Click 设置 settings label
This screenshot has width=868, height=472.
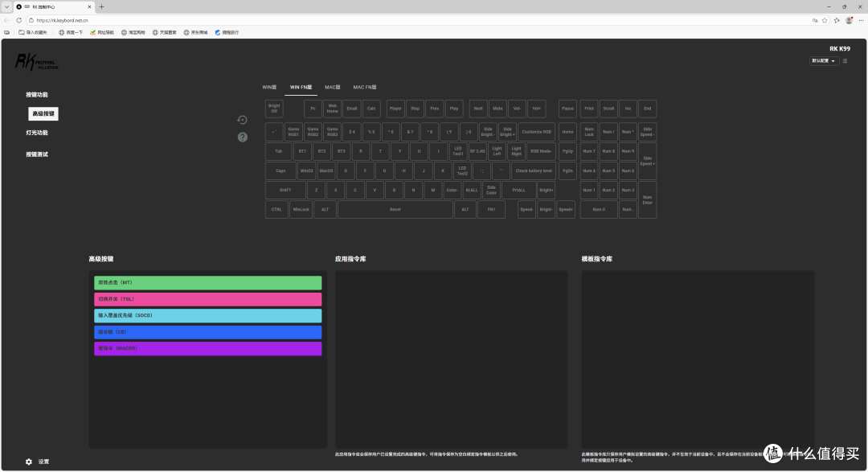click(x=43, y=462)
